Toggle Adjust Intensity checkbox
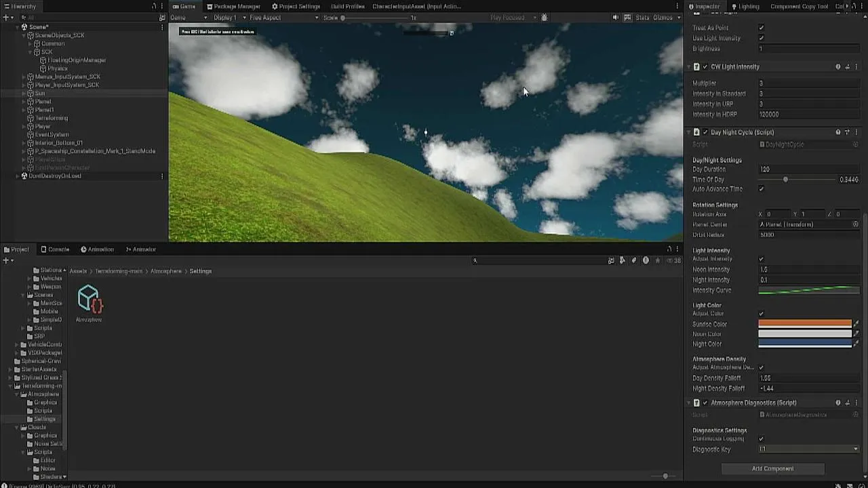The image size is (868, 488). [762, 259]
